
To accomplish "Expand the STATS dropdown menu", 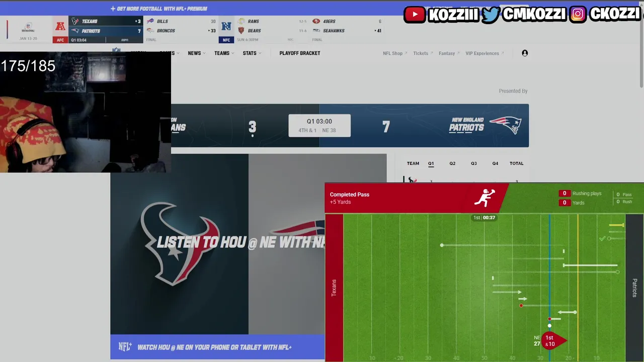I will (252, 53).
